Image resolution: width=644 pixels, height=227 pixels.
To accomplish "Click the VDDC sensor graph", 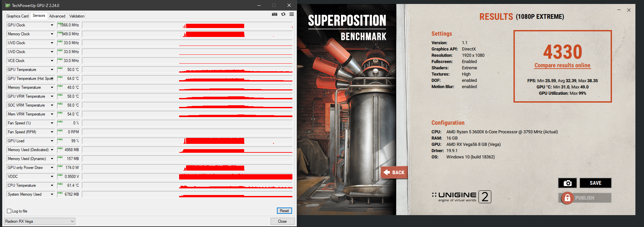I will click(187, 177).
